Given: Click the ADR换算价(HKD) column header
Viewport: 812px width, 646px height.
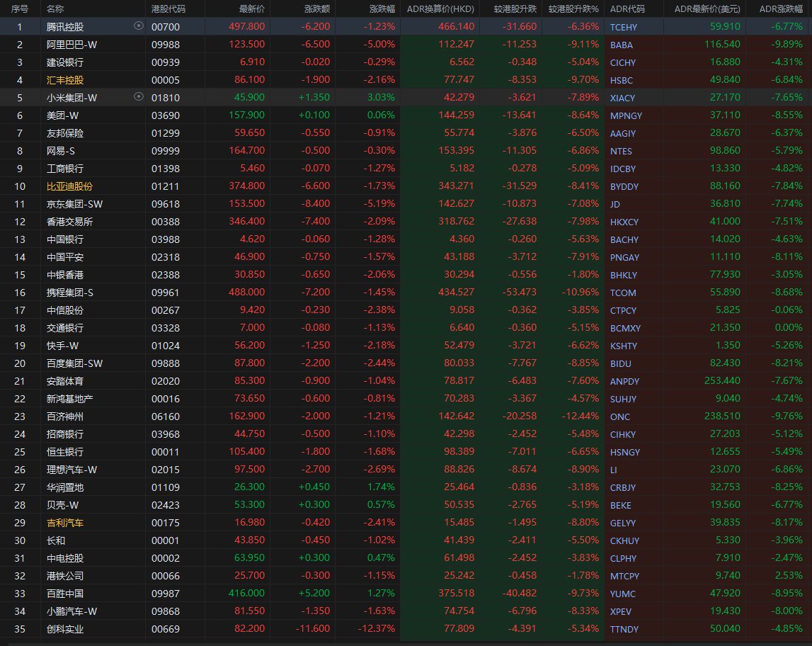Looking at the screenshot, I should pos(440,9).
